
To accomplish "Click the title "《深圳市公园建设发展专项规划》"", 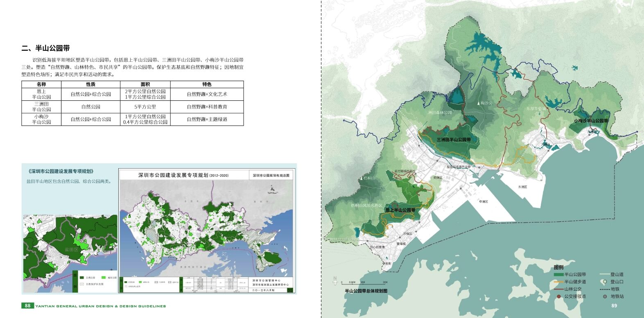I will [x=61, y=171].
